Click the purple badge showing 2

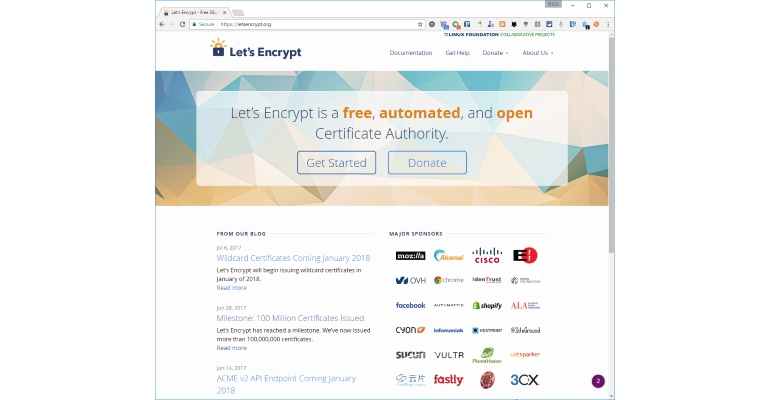tap(598, 381)
